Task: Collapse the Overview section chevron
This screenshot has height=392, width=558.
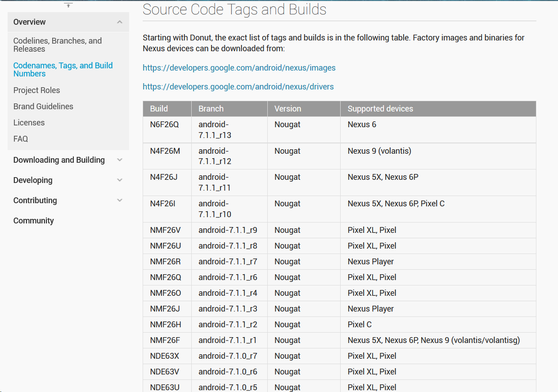Action: pos(119,22)
